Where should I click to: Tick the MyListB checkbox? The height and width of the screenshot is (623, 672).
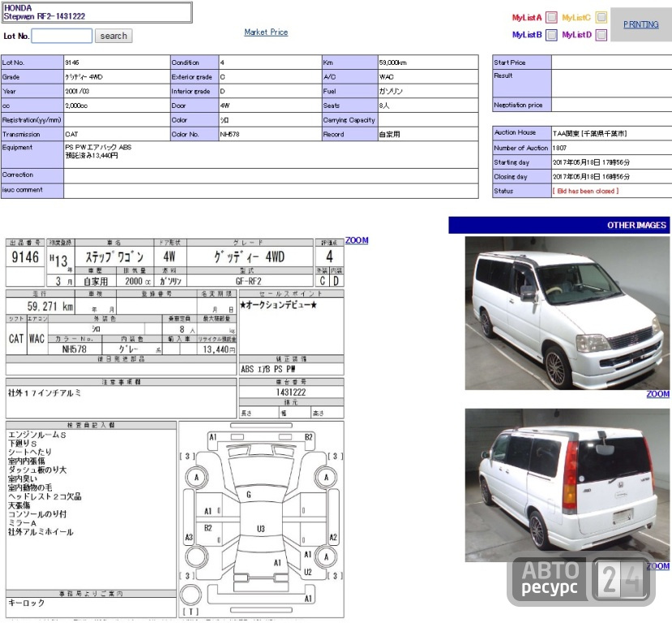click(x=551, y=35)
